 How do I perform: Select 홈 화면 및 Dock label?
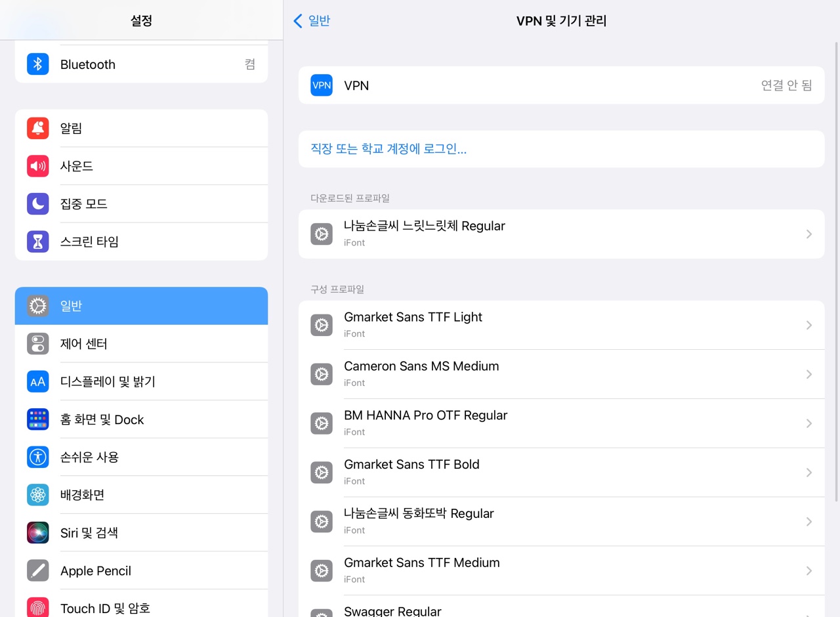(102, 419)
